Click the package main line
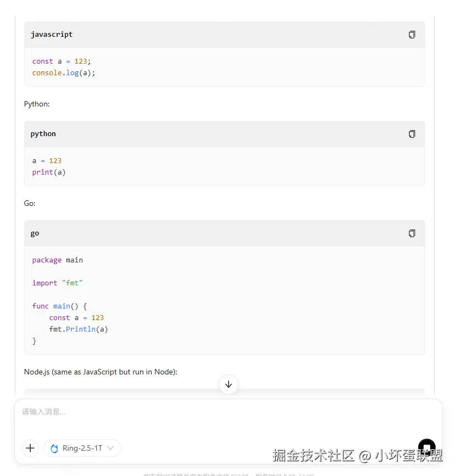The width and height of the screenshot is (456, 476). 58,260
